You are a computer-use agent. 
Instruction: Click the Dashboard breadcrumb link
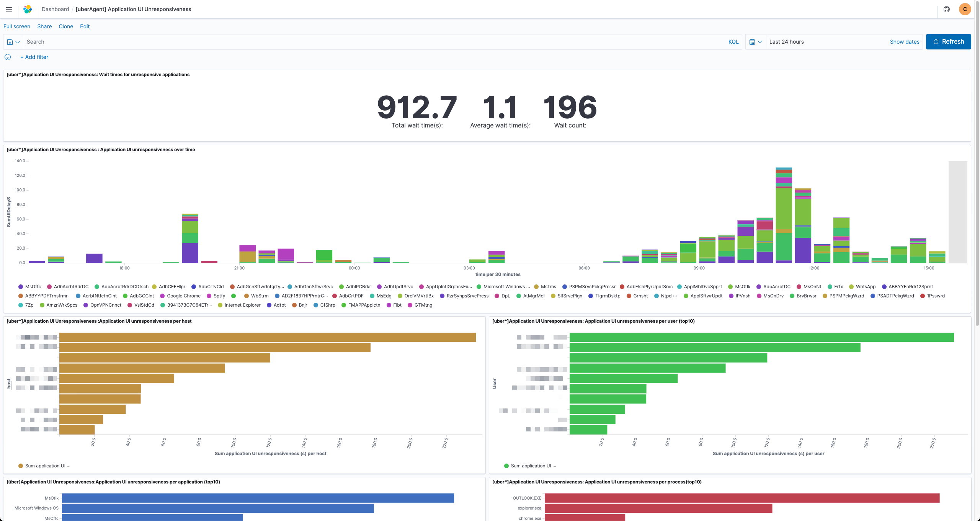tap(55, 9)
